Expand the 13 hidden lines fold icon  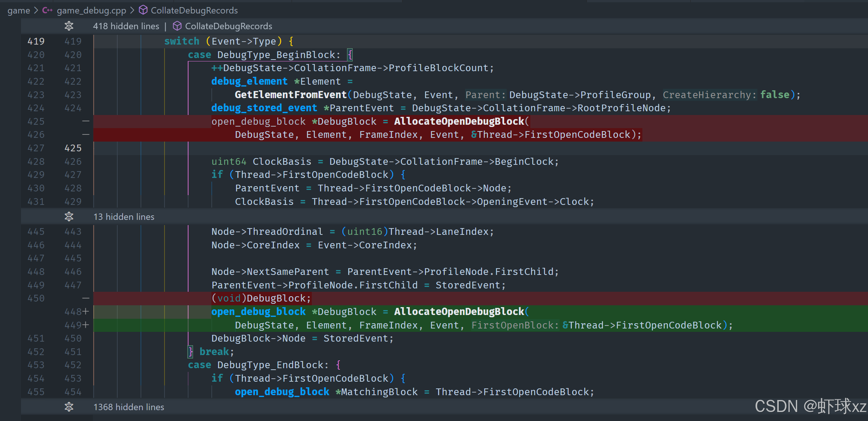point(69,217)
